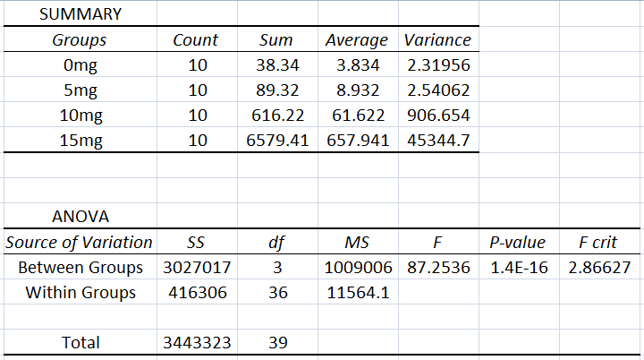Click the Sum value 616.22
644x360 pixels.
click(275, 116)
